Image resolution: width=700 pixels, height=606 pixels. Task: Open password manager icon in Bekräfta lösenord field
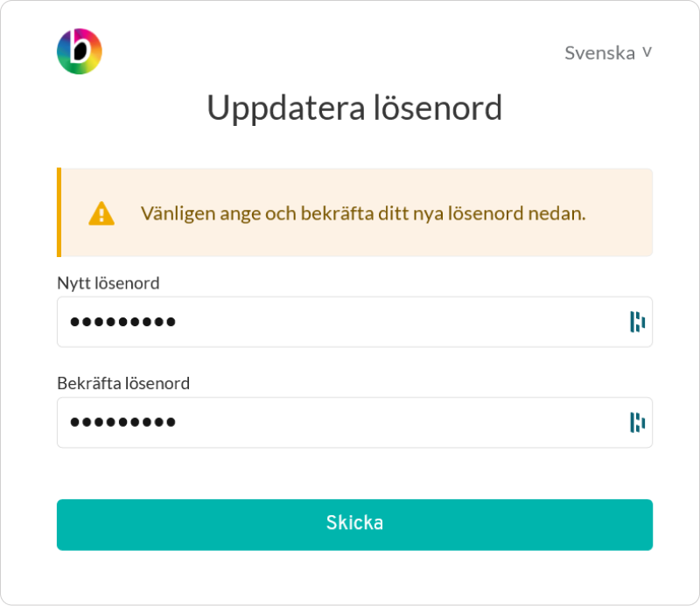coord(637,422)
